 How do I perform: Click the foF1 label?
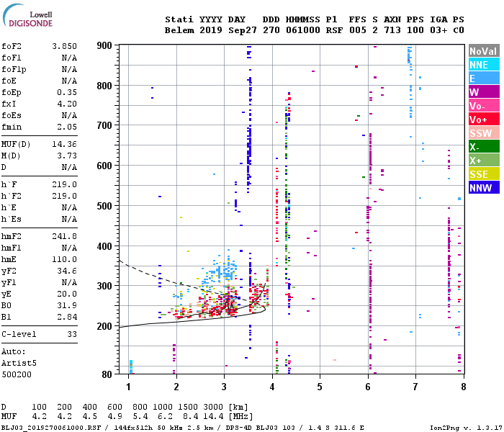click(12, 58)
